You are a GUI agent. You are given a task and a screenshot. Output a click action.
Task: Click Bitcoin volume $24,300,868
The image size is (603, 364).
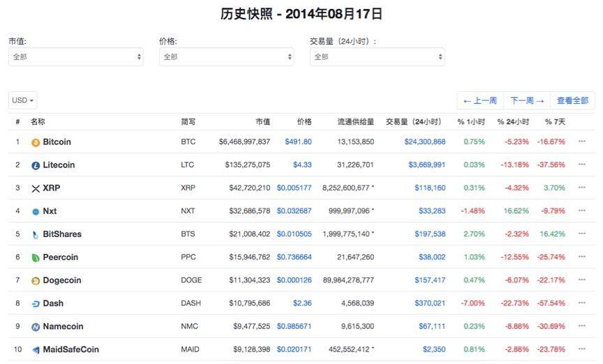coord(425,142)
